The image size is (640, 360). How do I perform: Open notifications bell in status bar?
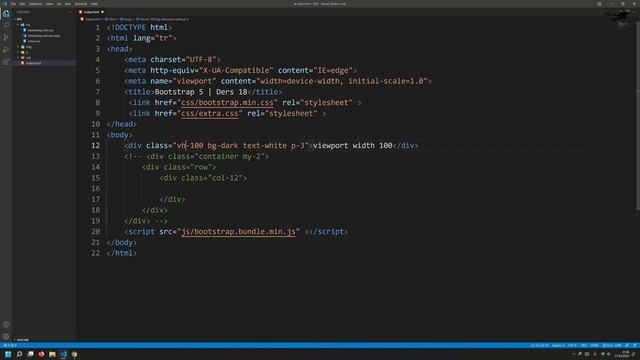coord(635,345)
